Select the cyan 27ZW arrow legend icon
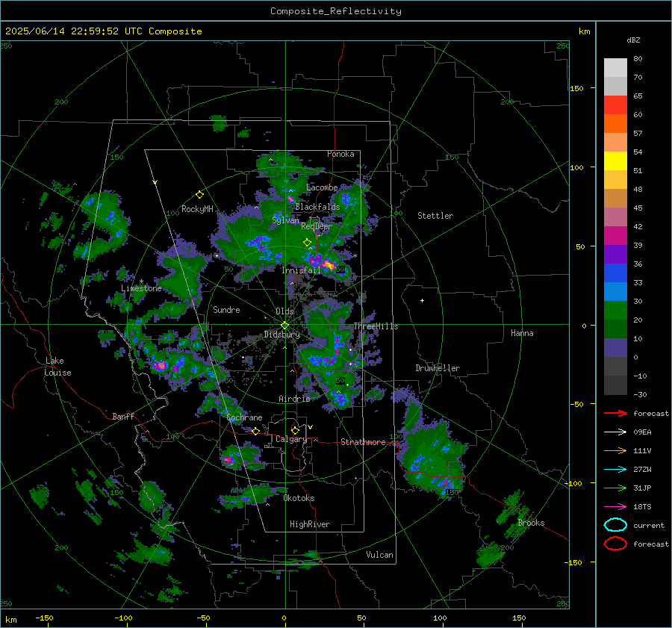Screen dimensions: 672x628 pyautogui.click(x=615, y=470)
